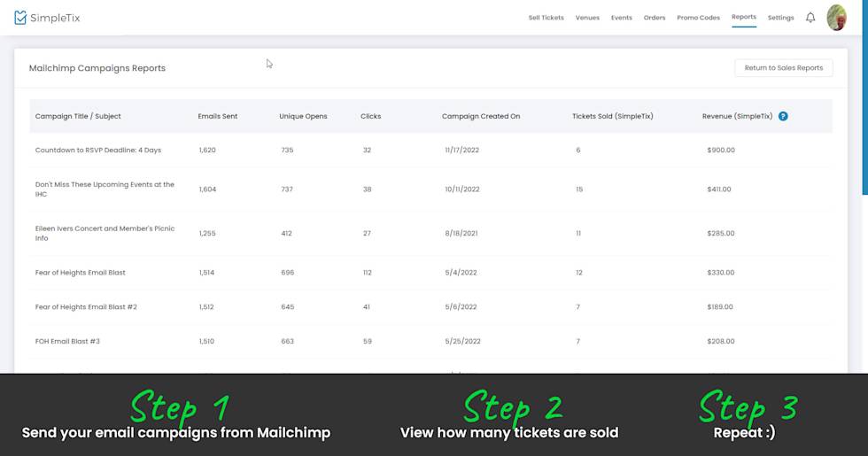
Task: Click the 1,620 emails sent value
Action: (x=207, y=150)
